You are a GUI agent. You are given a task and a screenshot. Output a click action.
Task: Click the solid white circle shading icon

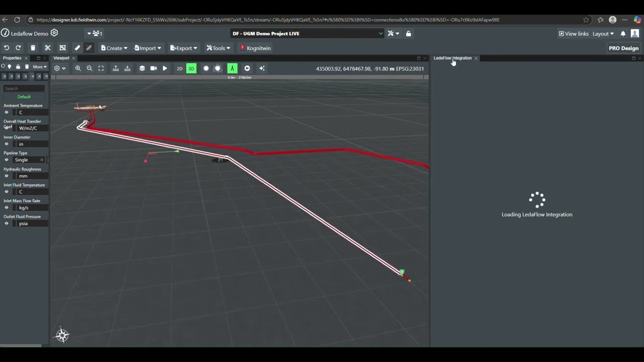click(206, 68)
